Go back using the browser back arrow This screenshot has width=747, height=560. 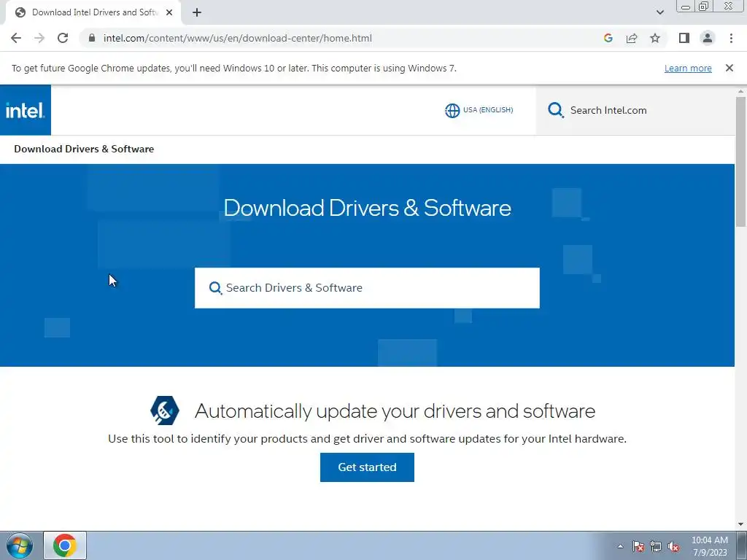click(16, 38)
